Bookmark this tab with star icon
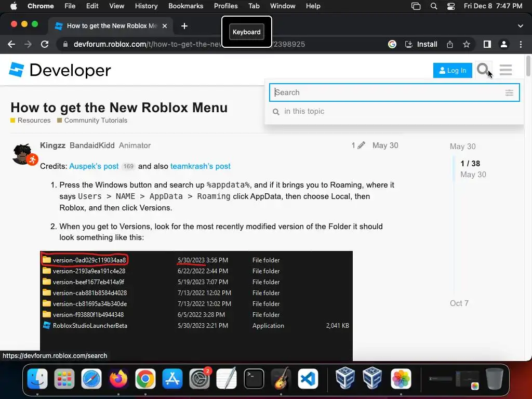 (x=467, y=44)
